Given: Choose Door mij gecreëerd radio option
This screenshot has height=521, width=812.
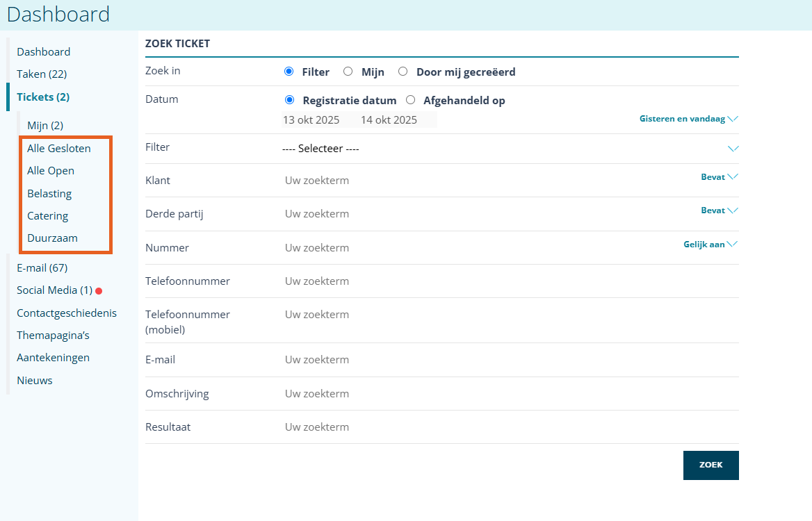Looking at the screenshot, I should (x=403, y=72).
